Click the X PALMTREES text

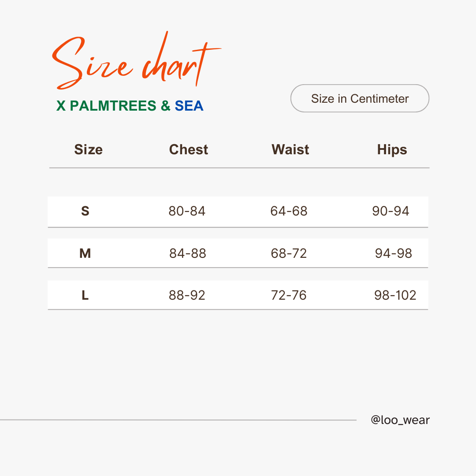pos(106,106)
